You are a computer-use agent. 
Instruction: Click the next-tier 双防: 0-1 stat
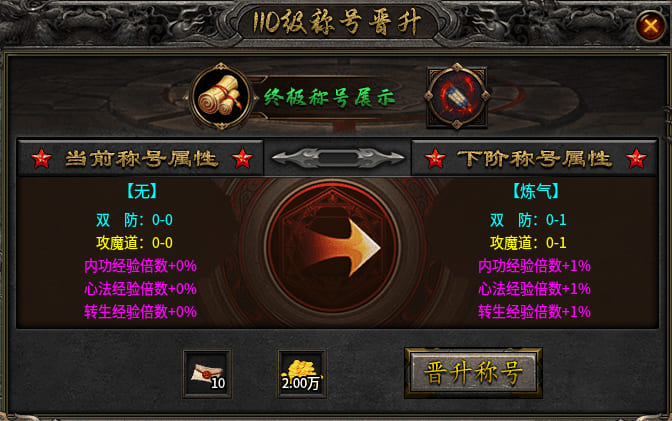tap(528, 220)
